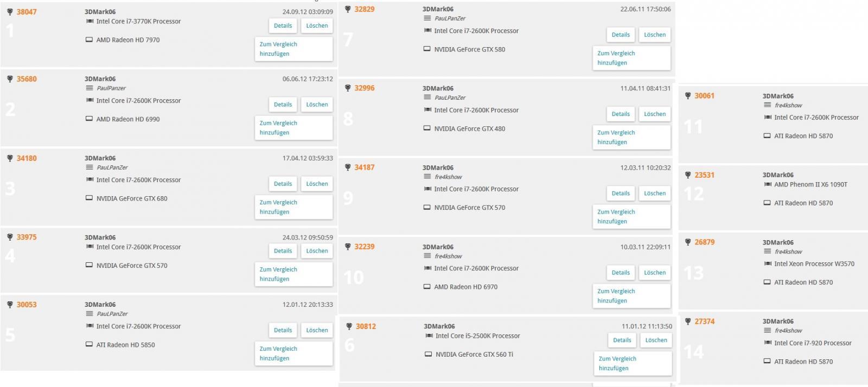Show Details for the Core i5-2500K result
Viewport: 868px width, 387px height.
[x=622, y=340]
